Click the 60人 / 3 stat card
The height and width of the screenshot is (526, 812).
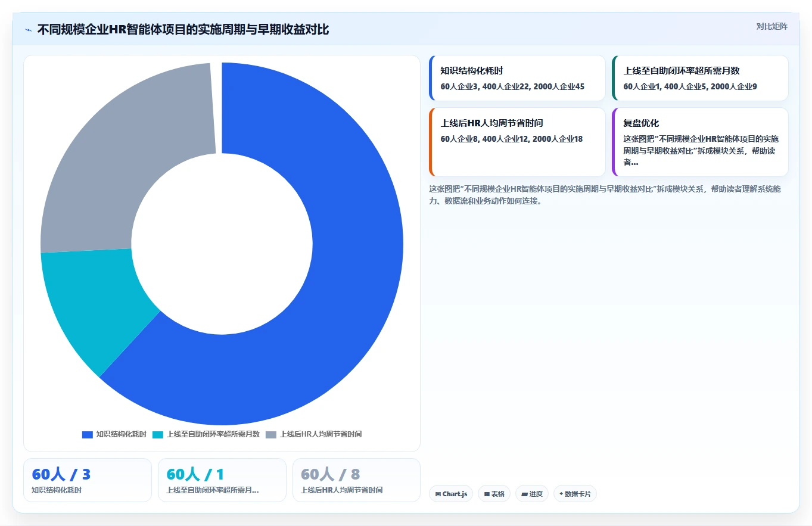(x=88, y=480)
